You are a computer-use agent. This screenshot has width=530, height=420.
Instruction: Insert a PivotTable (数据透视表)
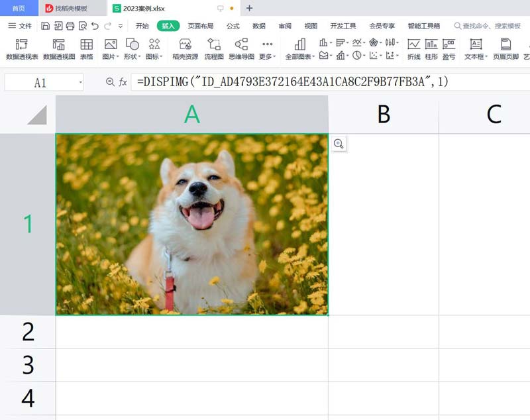[22, 49]
